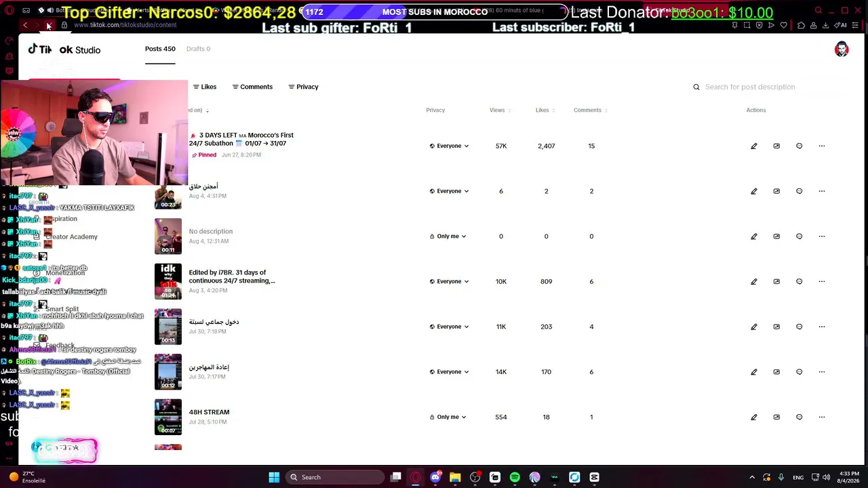Open the Edited by i7BR video thumbnail
The image size is (868, 488).
click(168, 281)
